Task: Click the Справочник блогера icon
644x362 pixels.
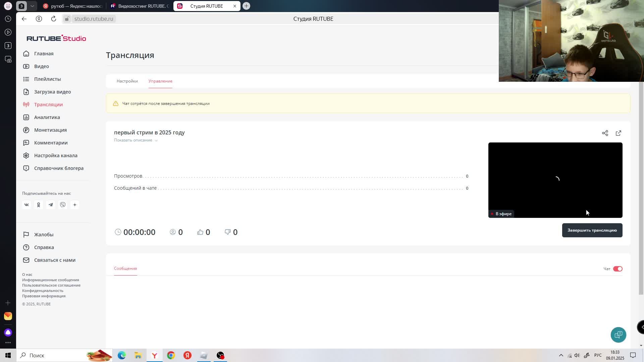Action: point(26,168)
